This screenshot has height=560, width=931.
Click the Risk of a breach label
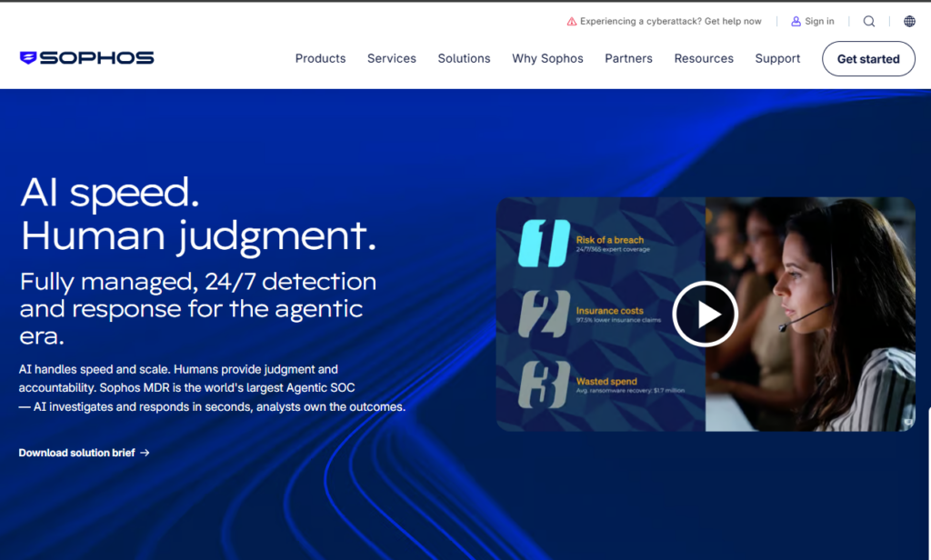click(x=610, y=240)
